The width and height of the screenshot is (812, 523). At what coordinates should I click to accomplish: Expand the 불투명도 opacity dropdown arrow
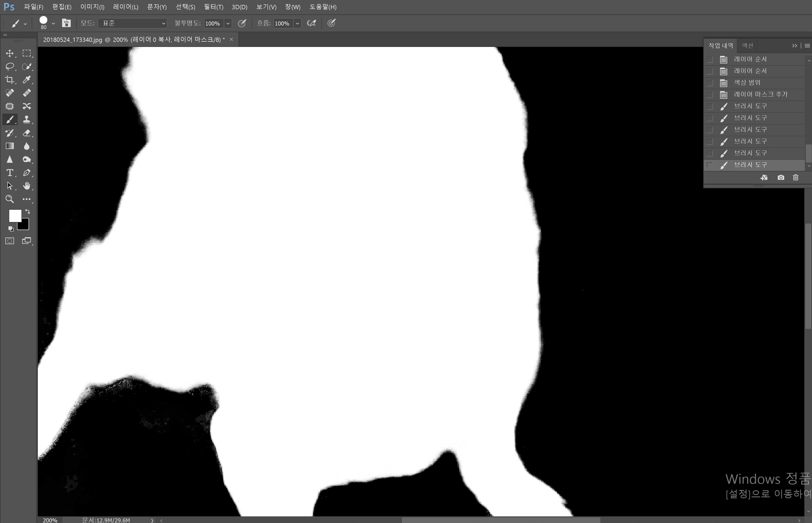[x=228, y=23]
